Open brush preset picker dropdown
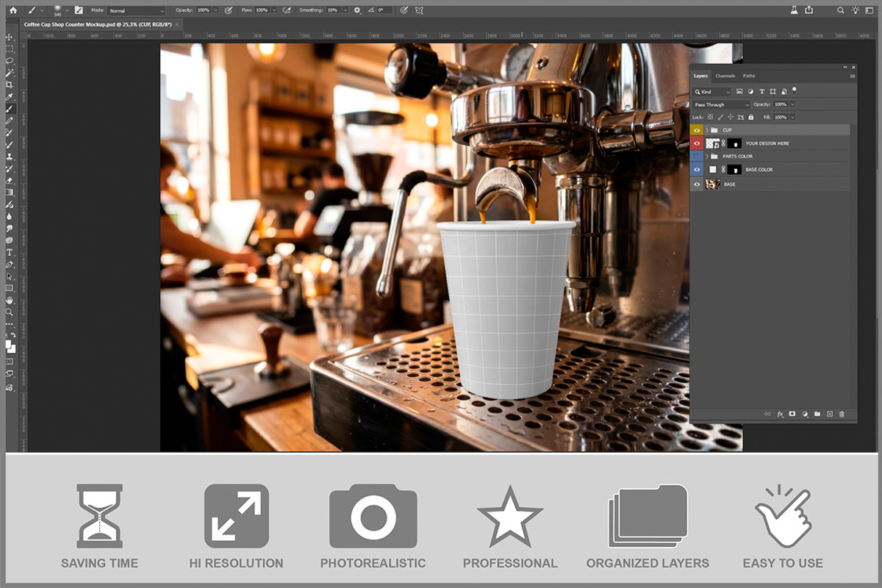 click(x=67, y=10)
